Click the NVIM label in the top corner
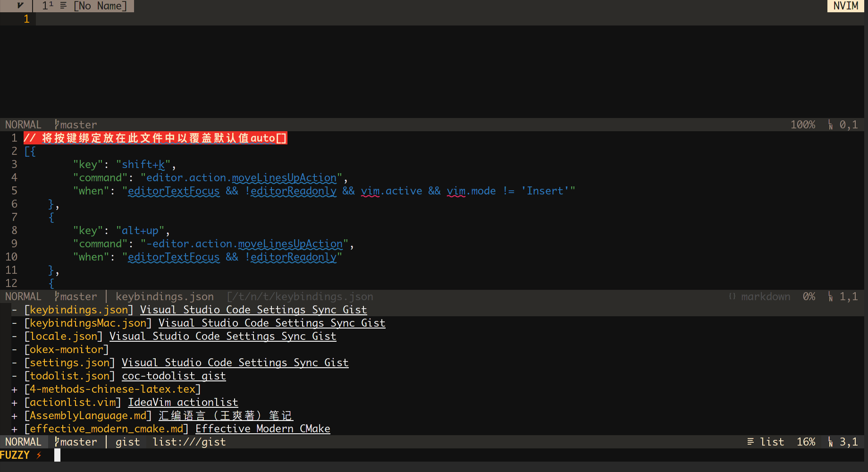 [x=845, y=6]
